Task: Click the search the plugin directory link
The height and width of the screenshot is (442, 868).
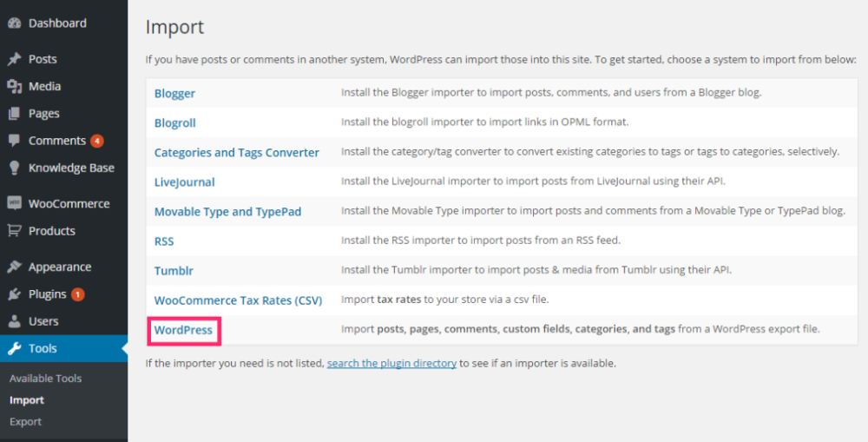Action: pos(391,363)
